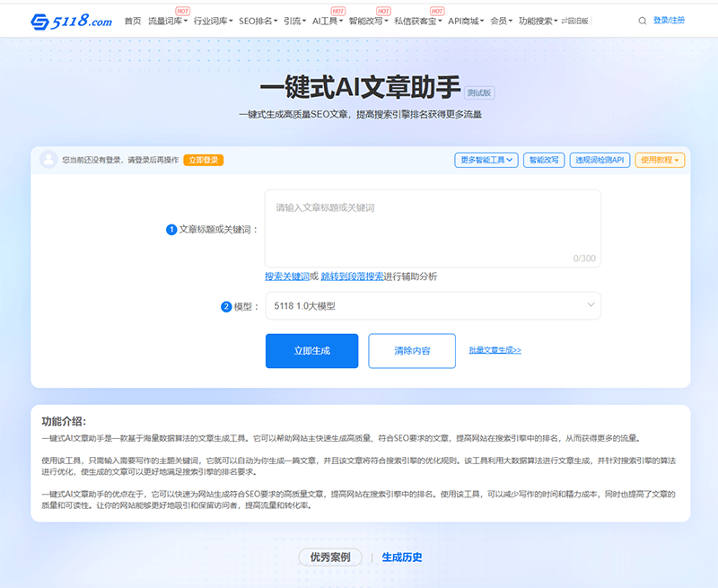Open the 智能改写 menu in top navigation

coord(368,21)
